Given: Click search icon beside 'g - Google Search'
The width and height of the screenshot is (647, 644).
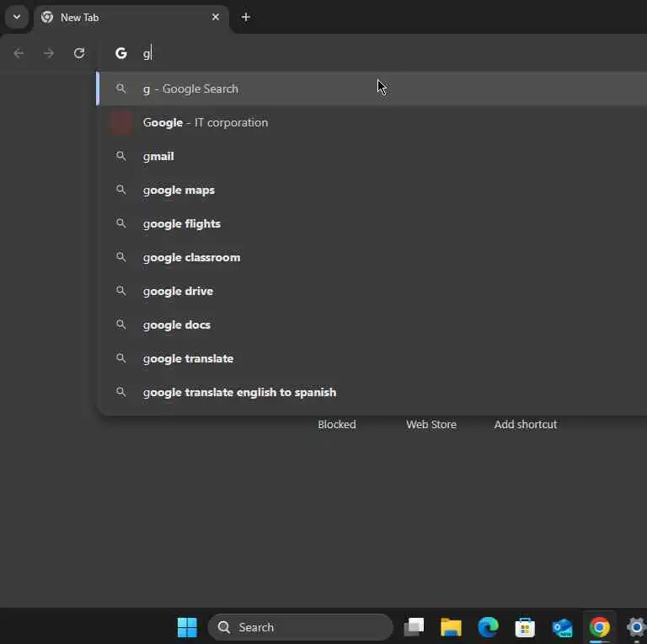Looking at the screenshot, I should tap(121, 89).
